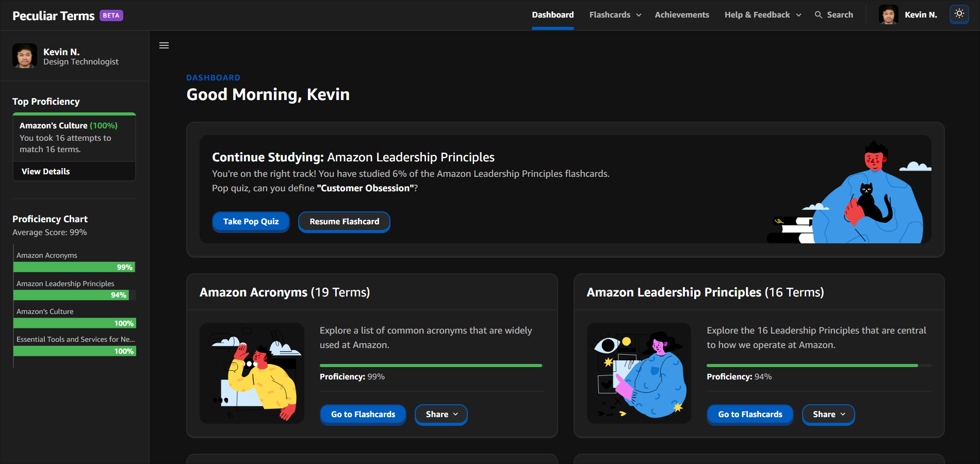The width and height of the screenshot is (980, 464).
Task: Click the blue DASHBOARD breadcrumb label
Action: [214, 77]
